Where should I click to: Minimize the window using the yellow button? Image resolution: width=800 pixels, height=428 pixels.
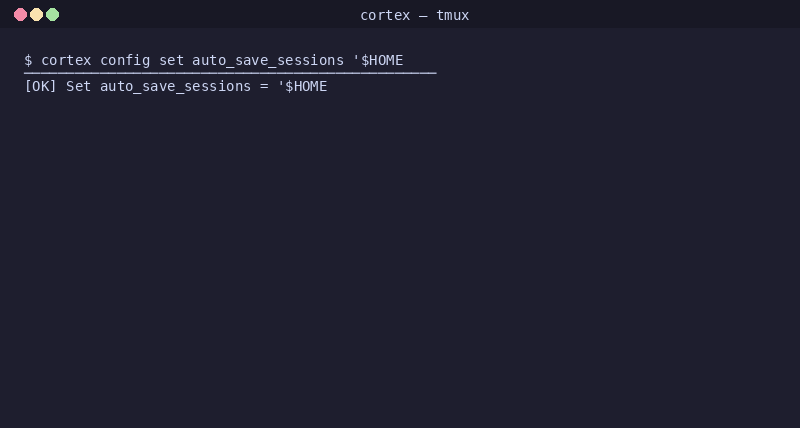pyautogui.click(x=36, y=15)
